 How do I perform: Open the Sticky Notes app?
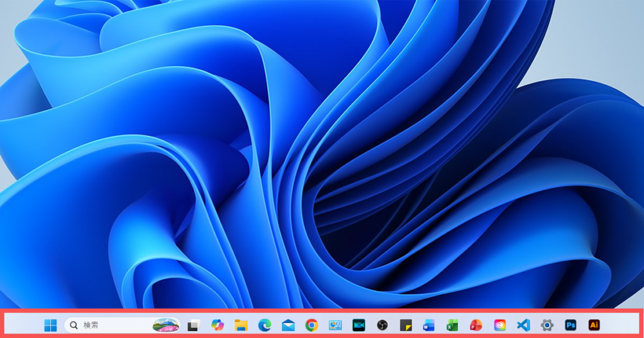click(x=406, y=325)
